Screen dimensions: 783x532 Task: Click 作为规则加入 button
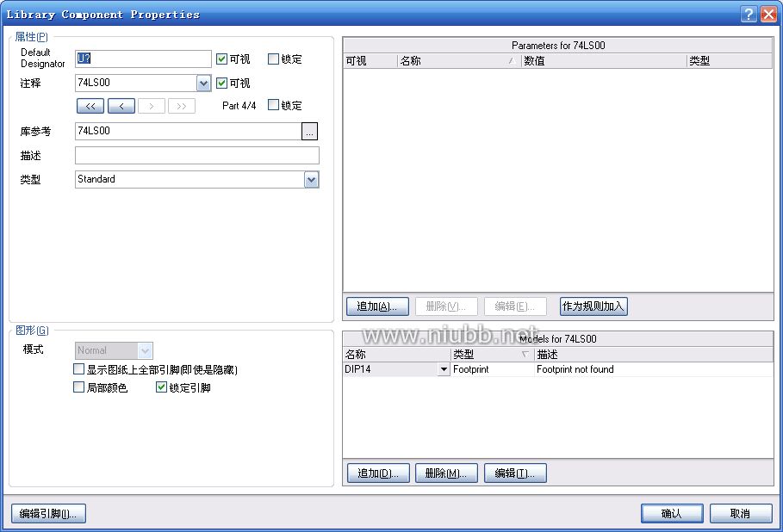coord(593,306)
